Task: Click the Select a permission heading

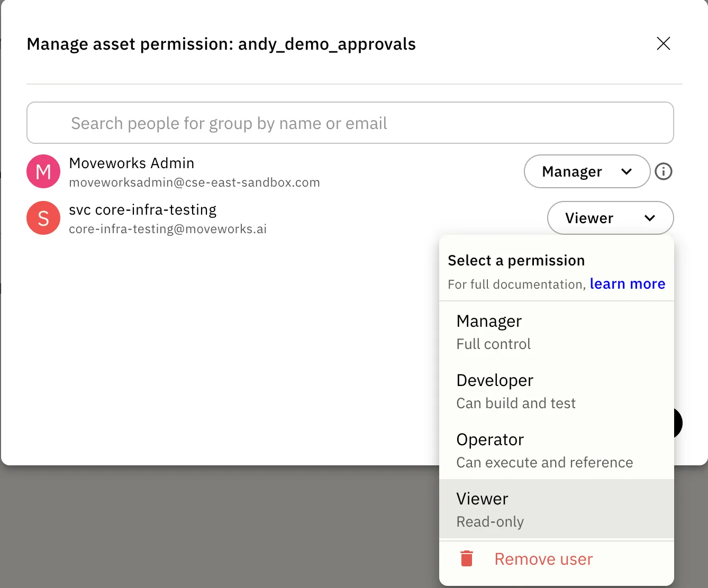Action: point(516,261)
